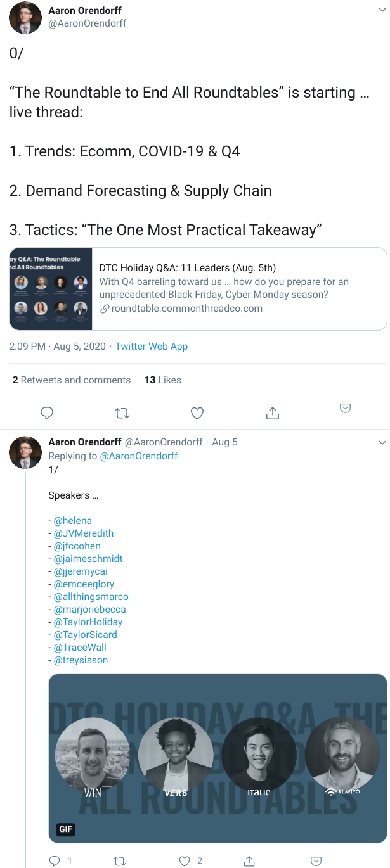Open the Pocket save icon on main tweet
Image resolution: width=390 pixels, height=868 pixels.
[x=346, y=409]
